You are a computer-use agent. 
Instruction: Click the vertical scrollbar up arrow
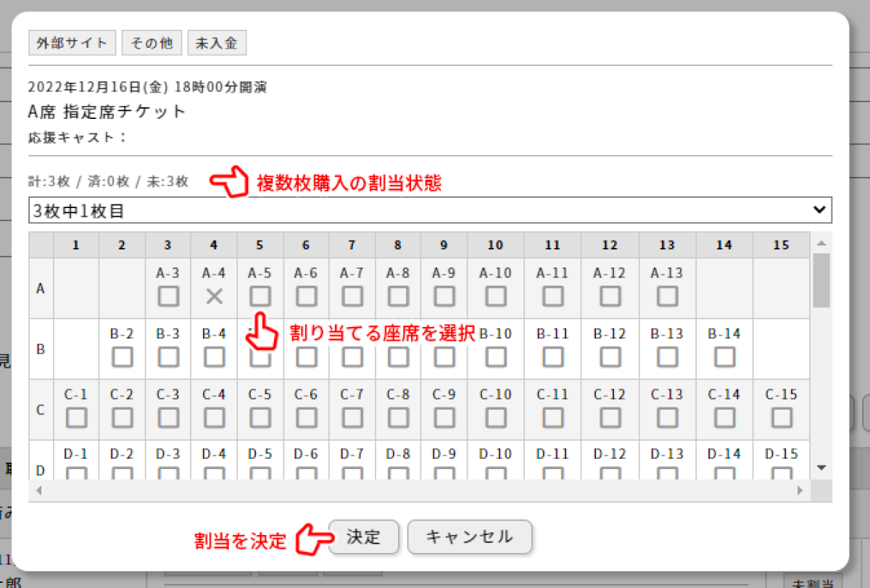click(x=821, y=243)
